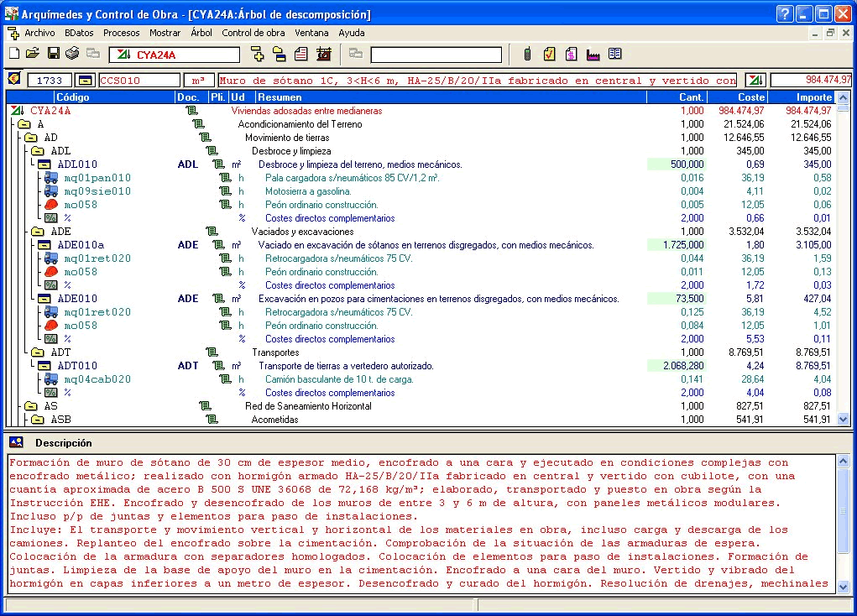This screenshot has height=616, width=857.
Task: Click the document icon in ADT010 row
Action: (x=218, y=366)
